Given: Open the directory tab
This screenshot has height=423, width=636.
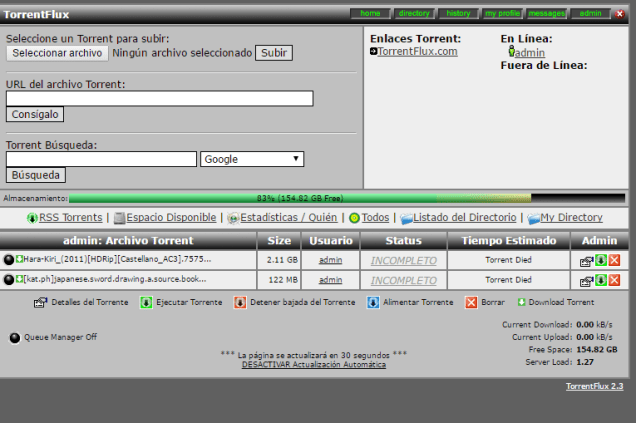Looking at the screenshot, I should click(414, 13).
